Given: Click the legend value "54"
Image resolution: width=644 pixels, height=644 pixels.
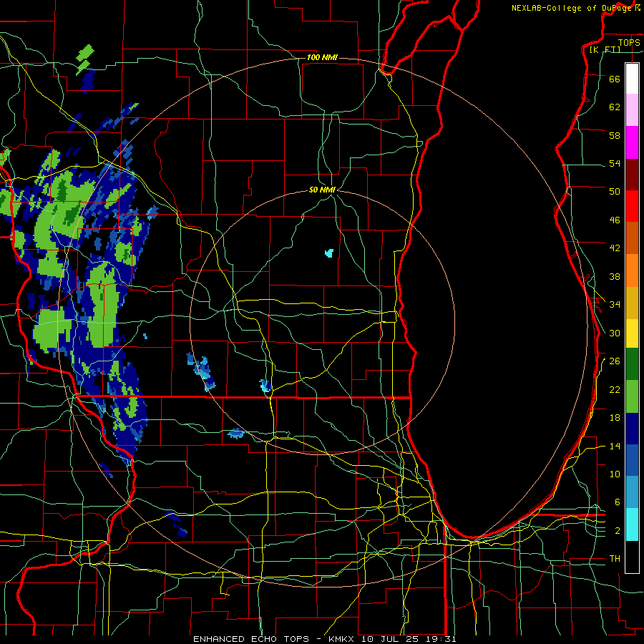Looking at the screenshot, I should [615, 163].
